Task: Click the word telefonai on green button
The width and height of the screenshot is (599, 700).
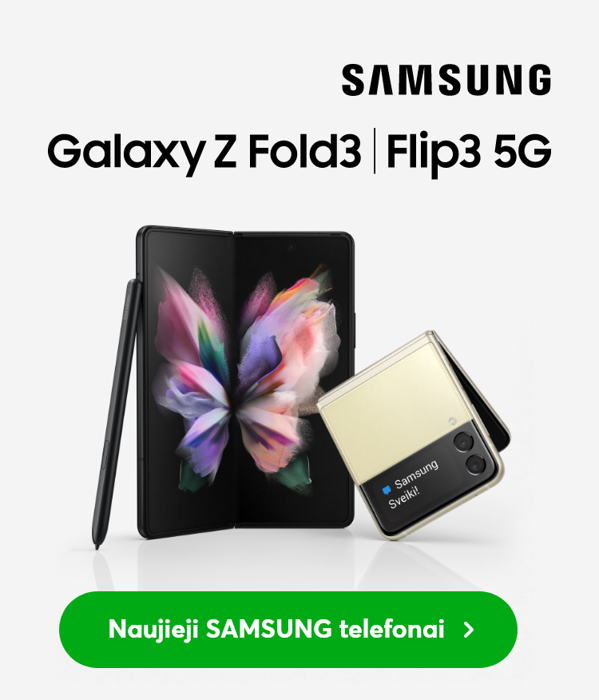Action: pos(391,629)
